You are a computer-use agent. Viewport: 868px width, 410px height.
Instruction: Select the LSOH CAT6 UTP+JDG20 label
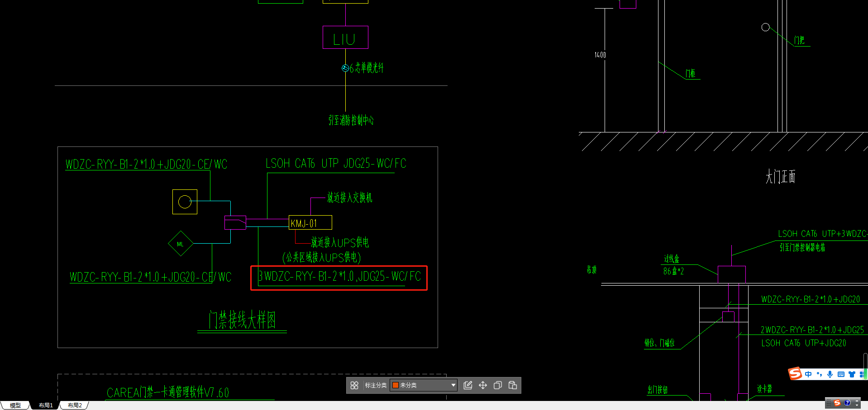coord(803,343)
